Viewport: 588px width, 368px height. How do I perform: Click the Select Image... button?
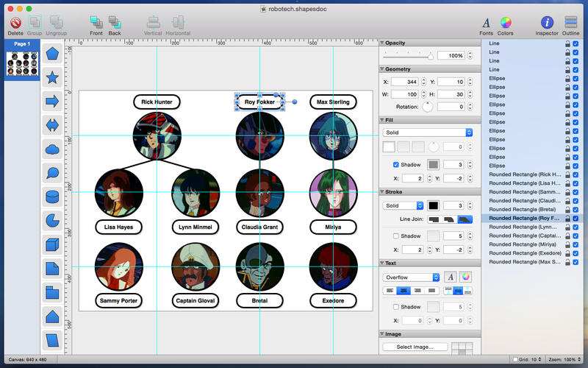415,347
